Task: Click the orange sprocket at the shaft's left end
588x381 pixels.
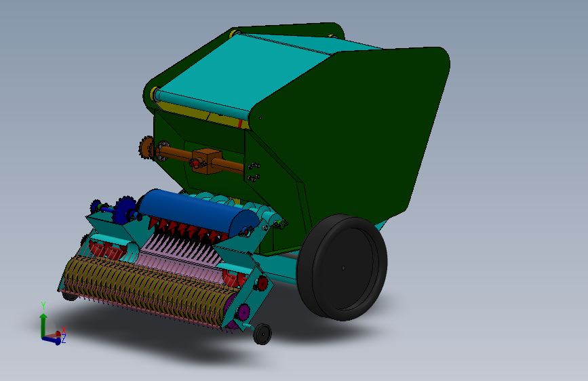Action: [x=146, y=147]
